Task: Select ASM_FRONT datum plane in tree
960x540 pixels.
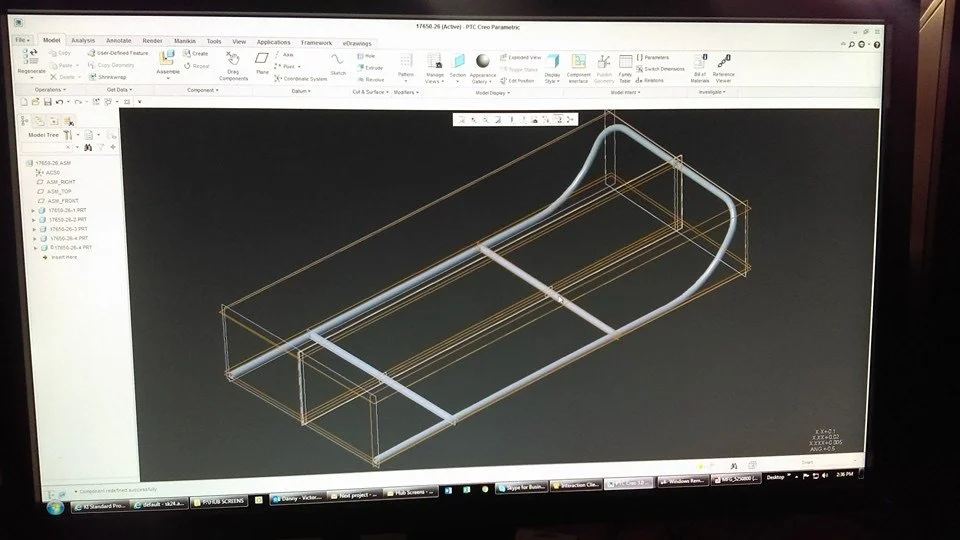Action: pos(58,201)
